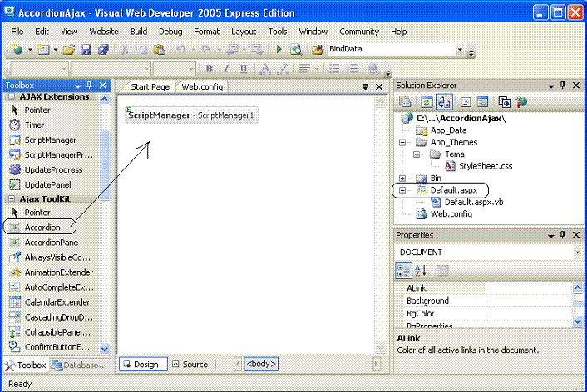
Task: Click Refresh icon in Solution Explorer
Action: pos(427,102)
